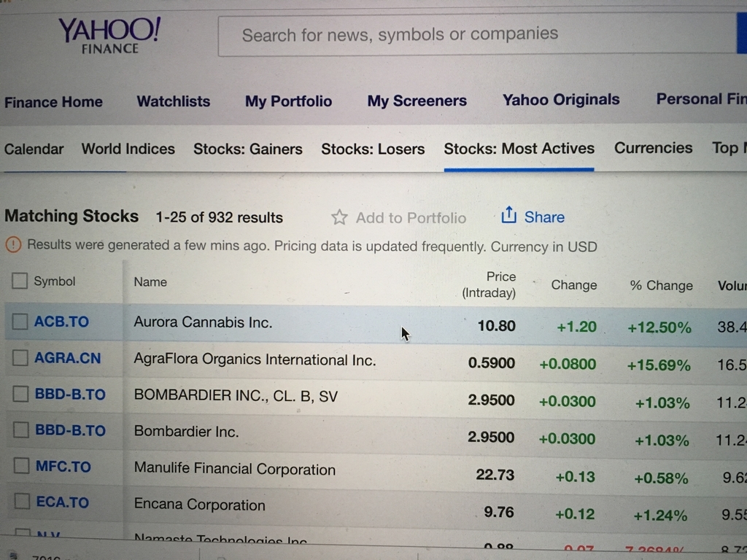Image resolution: width=747 pixels, height=560 pixels.
Task: Click the Aurora Cannabis Inc. name cell
Action: tap(203, 322)
